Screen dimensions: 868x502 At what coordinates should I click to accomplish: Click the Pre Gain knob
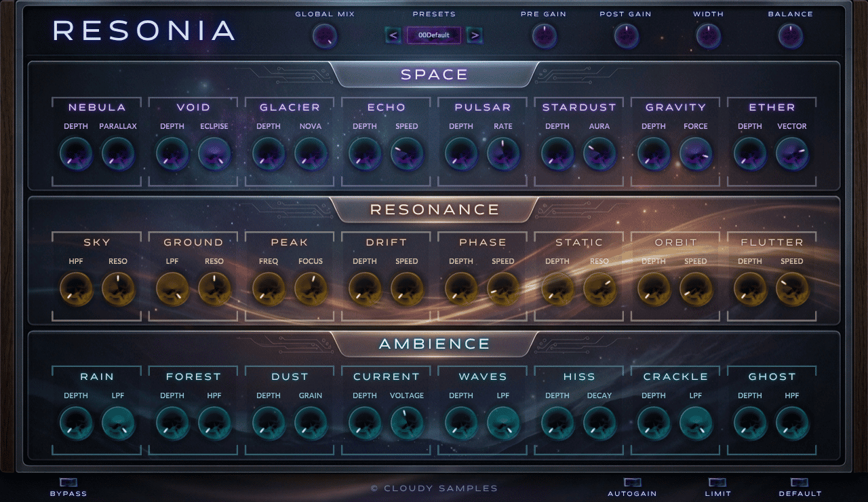545,36
